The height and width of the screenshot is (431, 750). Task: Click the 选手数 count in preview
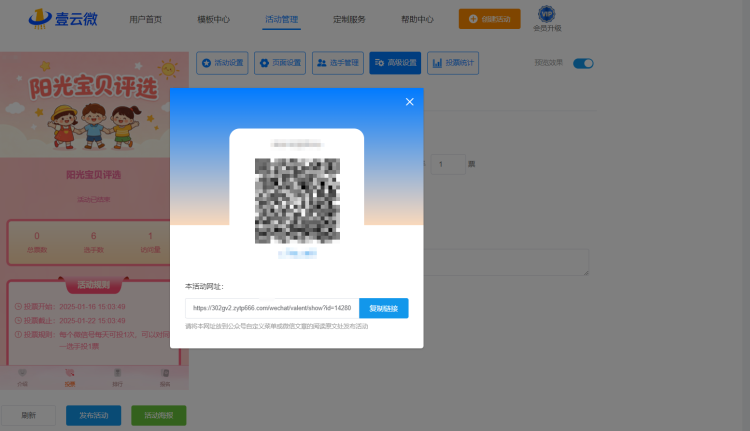(93, 242)
